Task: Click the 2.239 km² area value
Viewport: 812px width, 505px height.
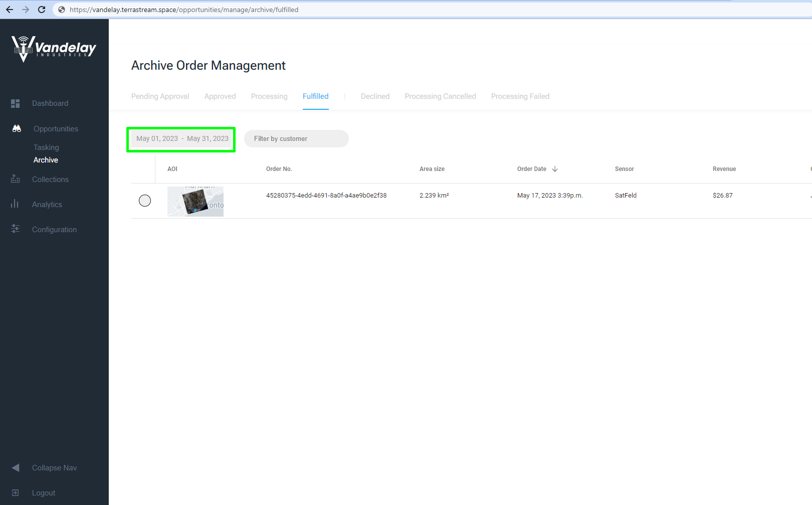Action: [x=434, y=196]
